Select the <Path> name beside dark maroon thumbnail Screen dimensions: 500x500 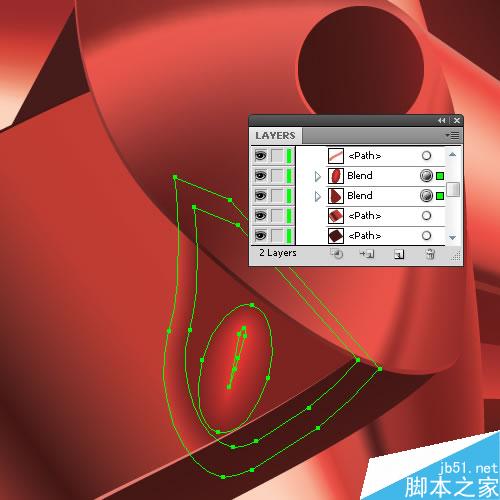364,236
